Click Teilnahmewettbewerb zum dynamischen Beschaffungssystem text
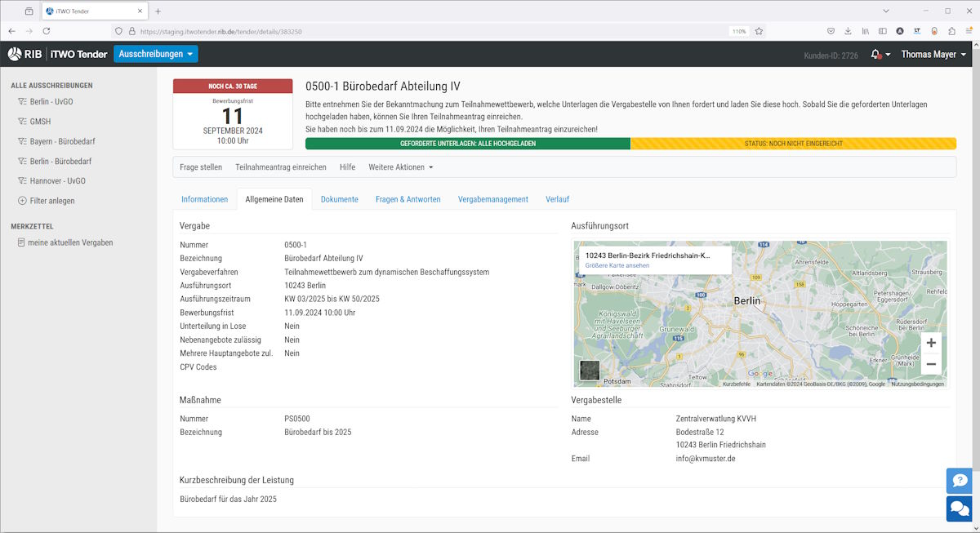The height and width of the screenshot is (533, 980). click(x=386, y=272)
